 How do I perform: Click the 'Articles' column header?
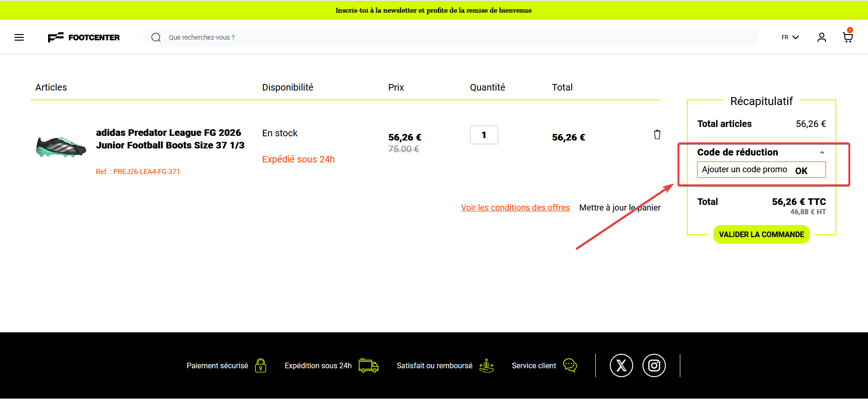coord(51,87)
